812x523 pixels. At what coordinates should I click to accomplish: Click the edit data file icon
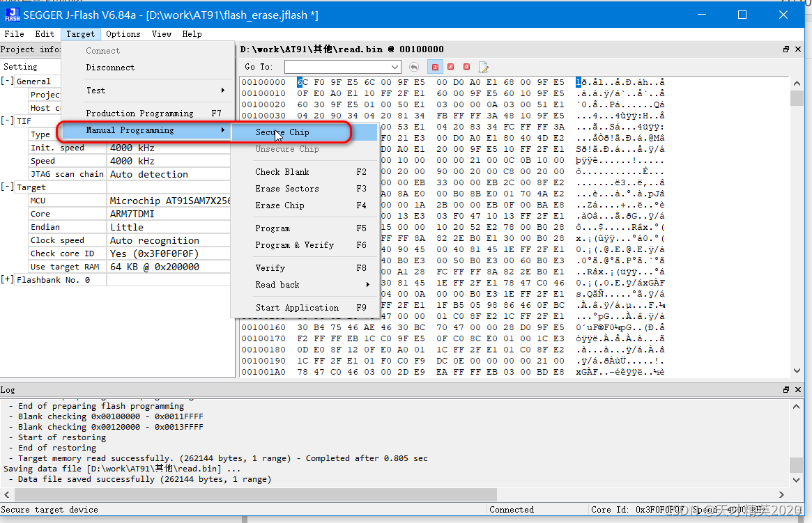[483, 67]
